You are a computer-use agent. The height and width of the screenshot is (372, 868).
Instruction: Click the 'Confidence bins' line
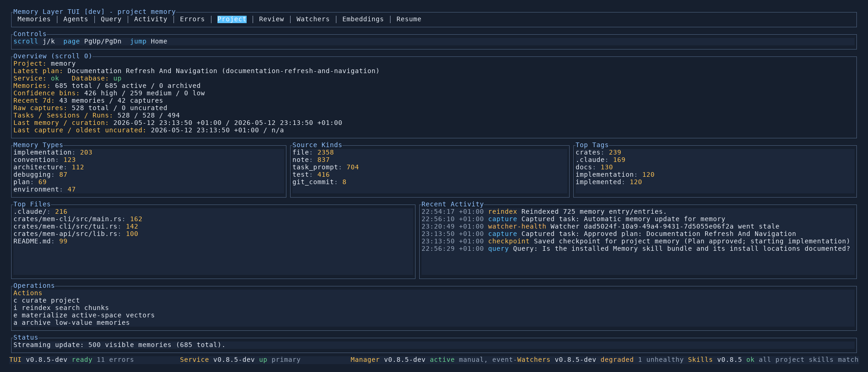click(109, 93)
